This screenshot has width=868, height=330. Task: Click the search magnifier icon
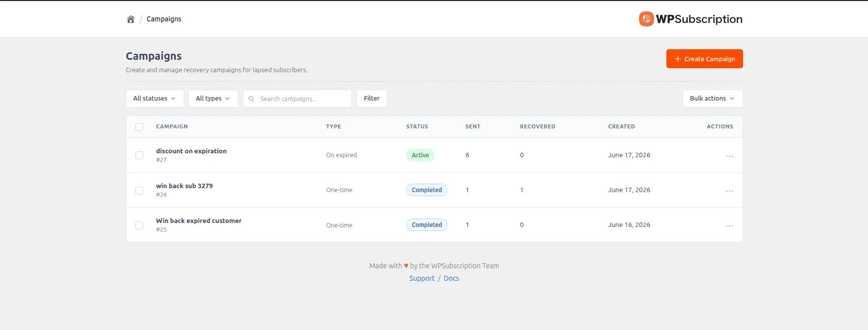click(x=251, y=99)
